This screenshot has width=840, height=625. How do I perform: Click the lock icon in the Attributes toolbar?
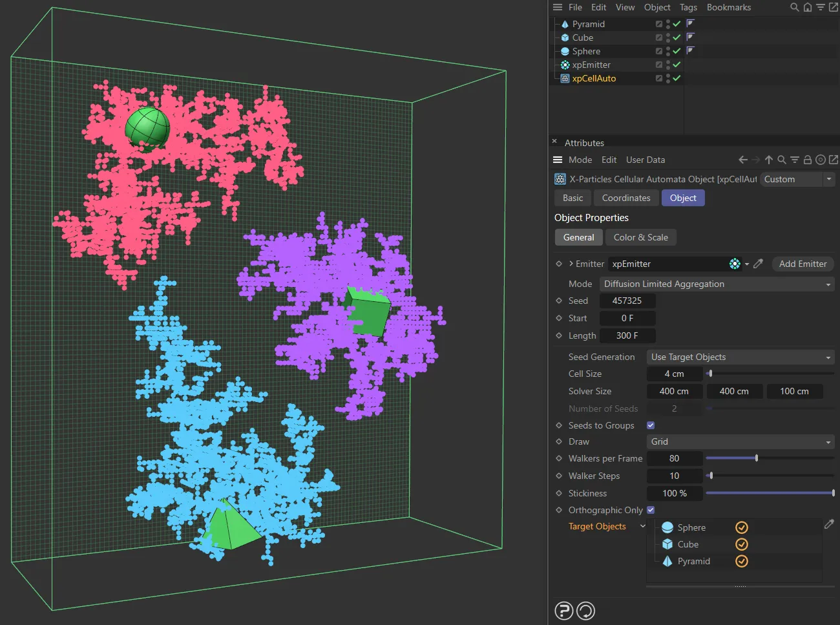807,160
